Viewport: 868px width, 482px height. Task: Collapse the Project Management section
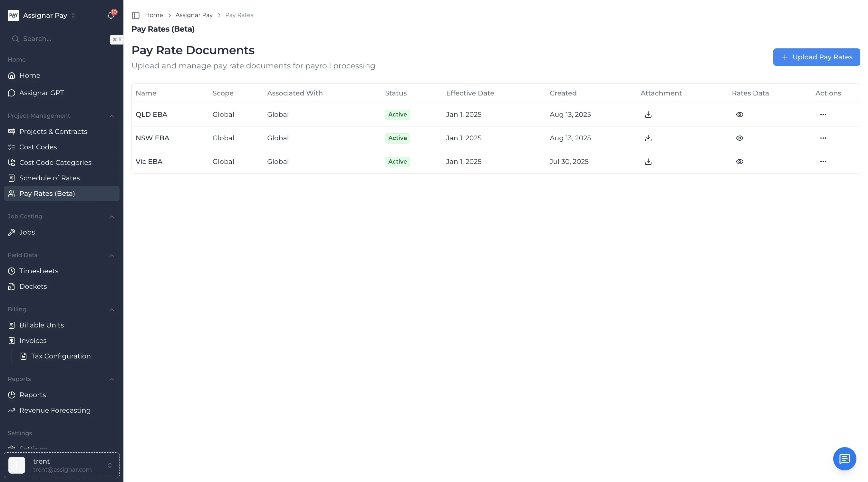pyautogui.click(x=112, y=116)
